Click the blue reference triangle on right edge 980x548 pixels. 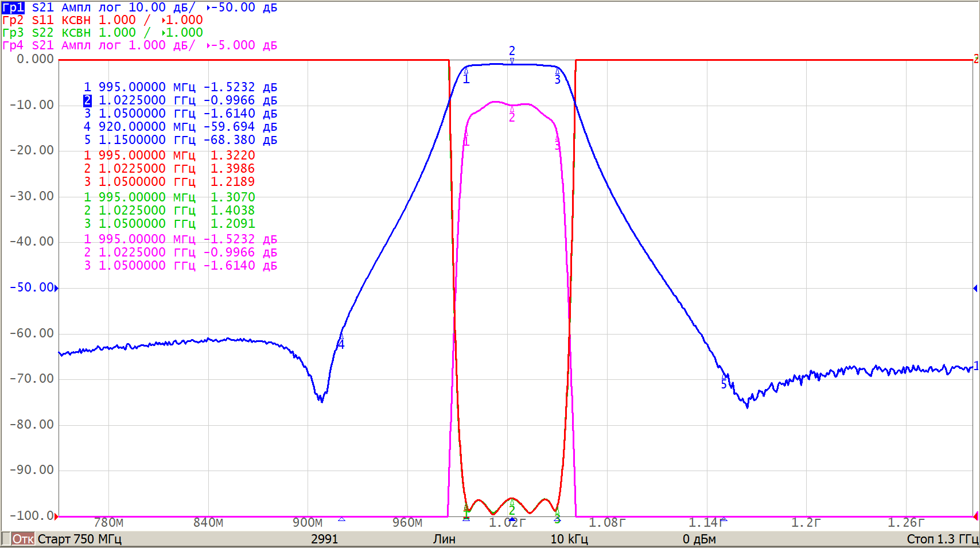[975, 288]
